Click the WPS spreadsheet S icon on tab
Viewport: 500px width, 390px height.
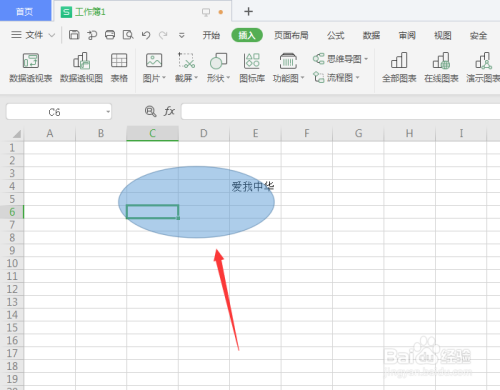pos(66,12)
